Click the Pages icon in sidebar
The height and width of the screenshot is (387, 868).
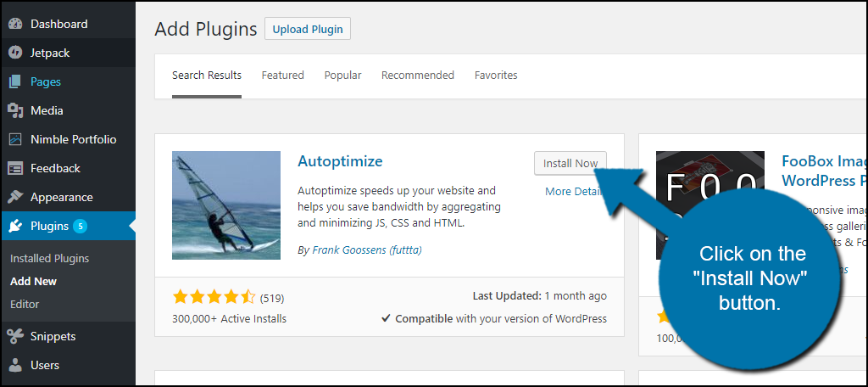tap(15, 81)
